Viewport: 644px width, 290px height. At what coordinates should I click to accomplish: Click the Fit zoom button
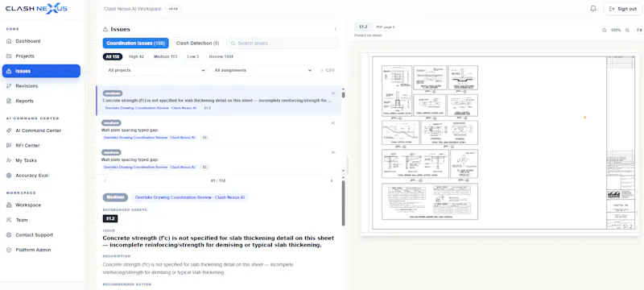pyautogui.click(x=639, y=30)
